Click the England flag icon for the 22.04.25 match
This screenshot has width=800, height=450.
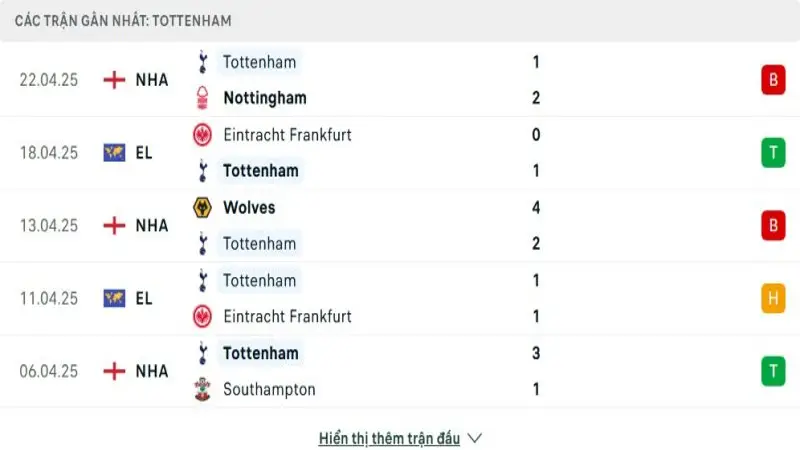pyautogui.click(x=115, y=80)
